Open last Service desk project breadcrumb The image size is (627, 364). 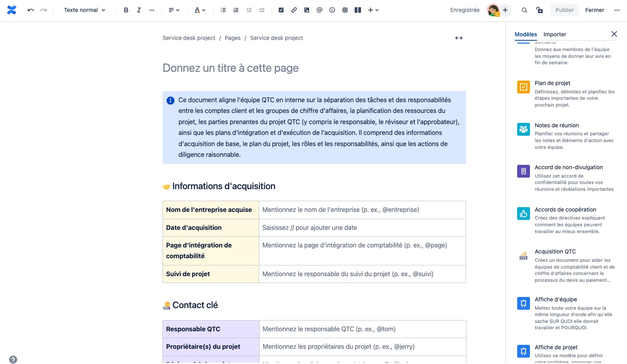[277, 38]
